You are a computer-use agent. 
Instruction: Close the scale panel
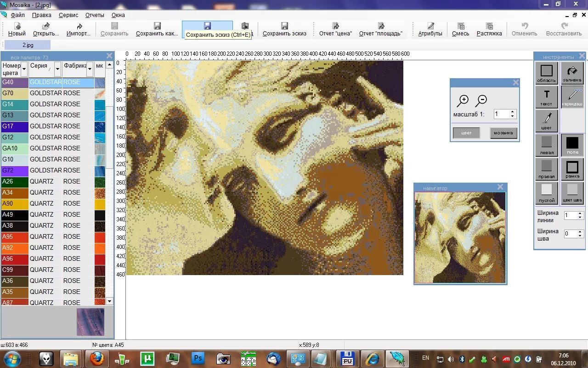tap(516, 82)
